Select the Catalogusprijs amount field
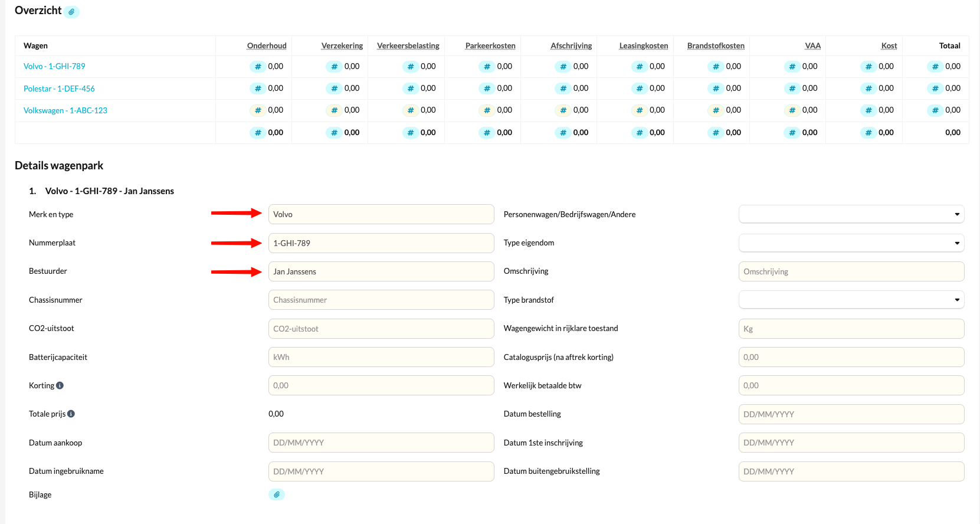Image resolution: width=980 pixels, height=524 pixels. (x=851, y=357)
